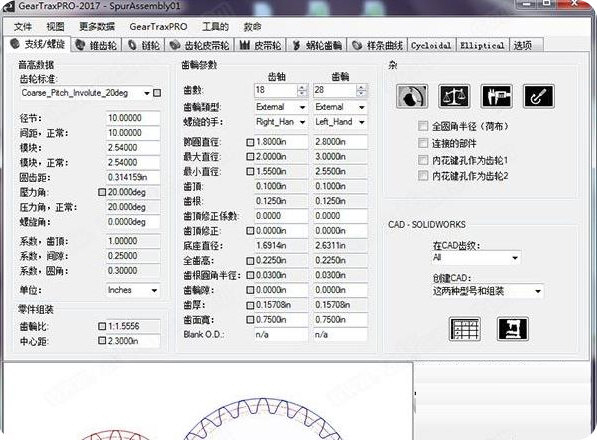Click the wrench tool icon button

(538, 96)
